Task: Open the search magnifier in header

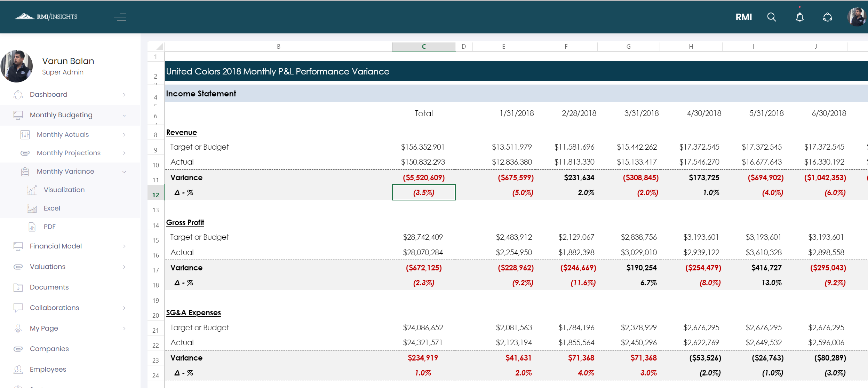Action: (772, 17)
